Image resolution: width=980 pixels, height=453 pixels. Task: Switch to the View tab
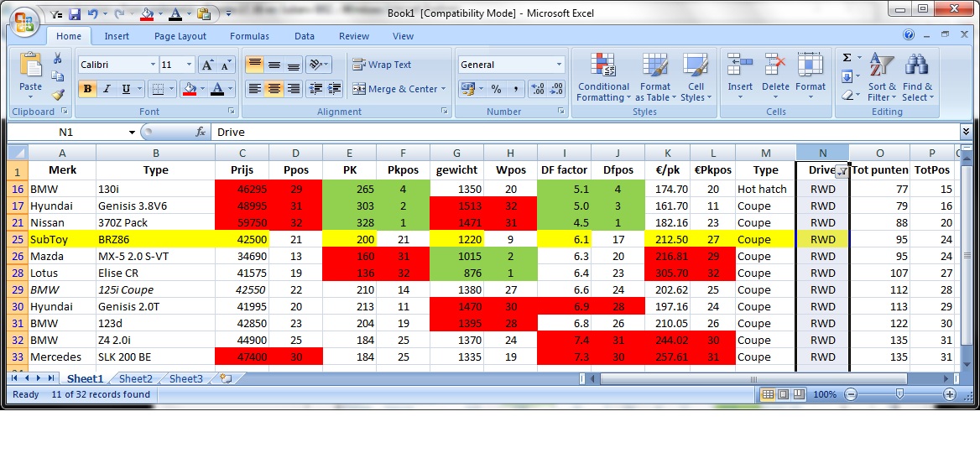pyautogui.click(x=403, y=36)
